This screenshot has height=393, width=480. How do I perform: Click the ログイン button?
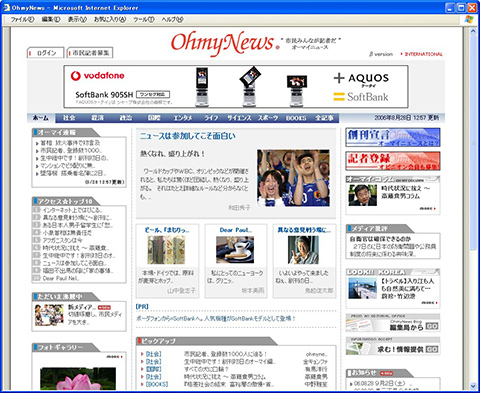(x=45, y=53)
